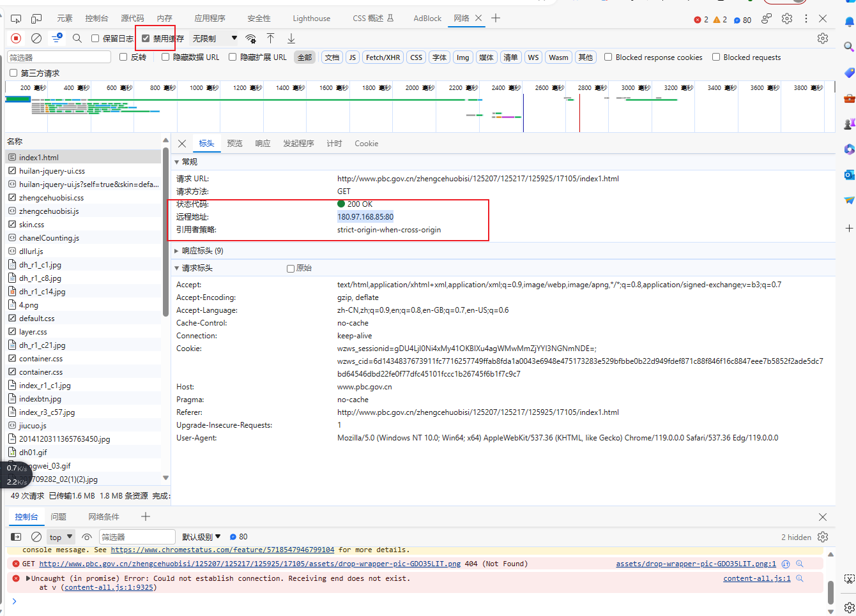This screenshot has height=616, width=856.
Task: Open chromestatus.com feature link in console
Action: [222, 550]
